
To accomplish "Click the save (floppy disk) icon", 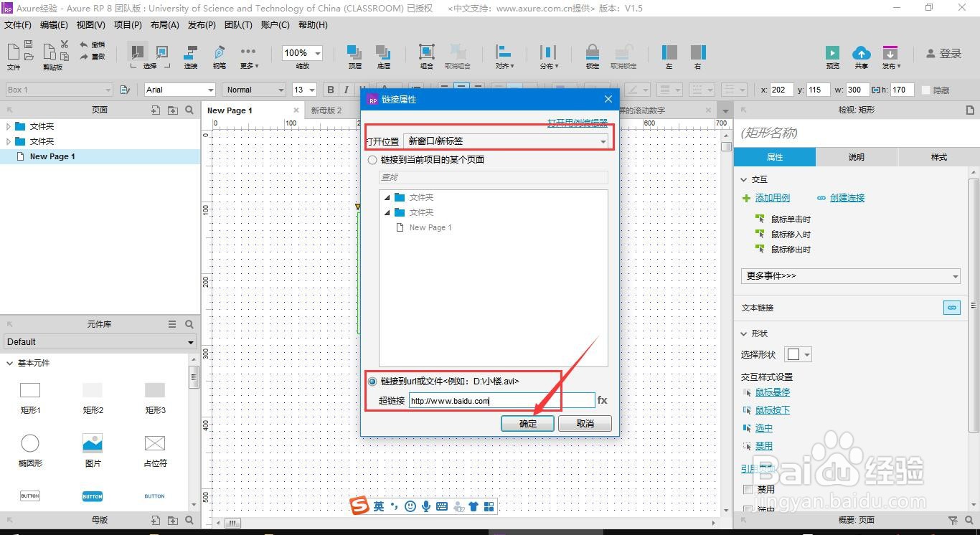I will click(x=29, y=44).
